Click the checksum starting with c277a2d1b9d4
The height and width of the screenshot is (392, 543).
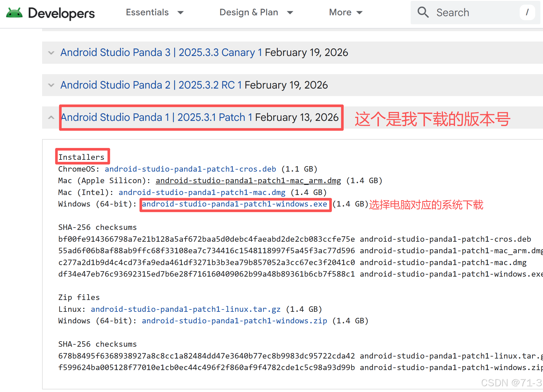point(206,262)
